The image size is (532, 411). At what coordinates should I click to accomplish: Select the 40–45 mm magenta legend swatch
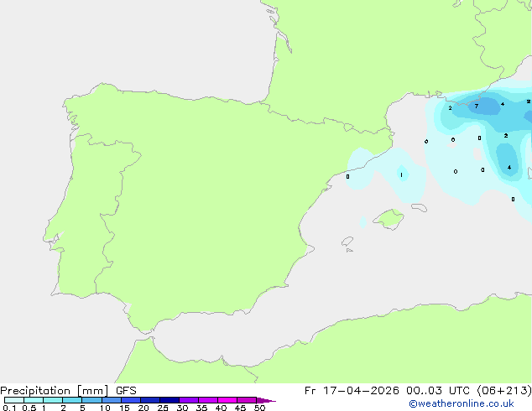227,400
